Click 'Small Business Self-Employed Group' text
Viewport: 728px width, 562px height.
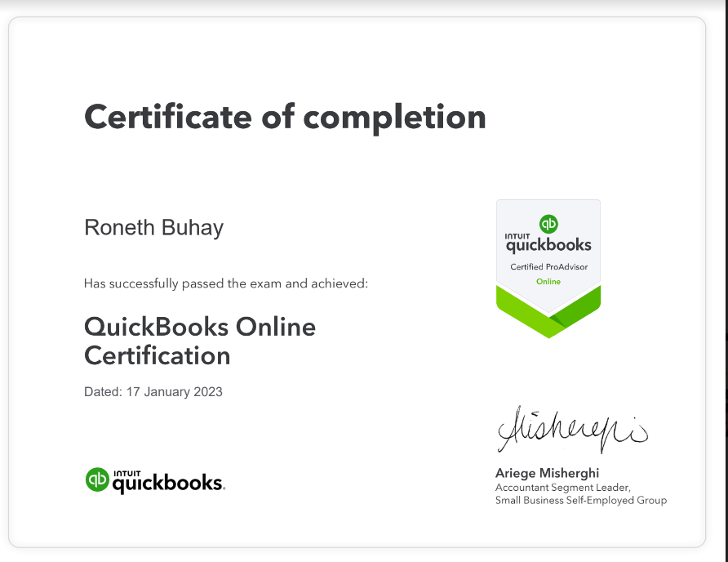(x=581, y=501)
